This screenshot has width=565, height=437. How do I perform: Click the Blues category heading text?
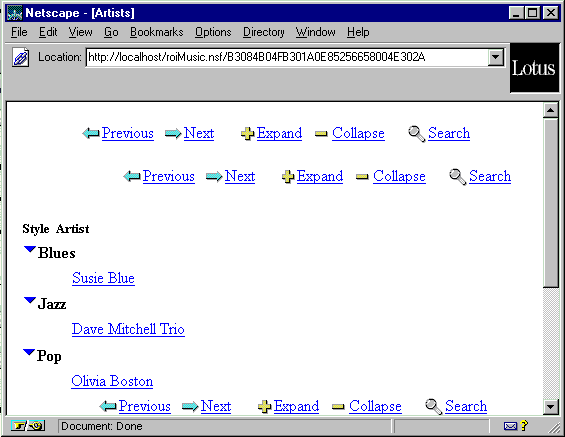point(57,253)
